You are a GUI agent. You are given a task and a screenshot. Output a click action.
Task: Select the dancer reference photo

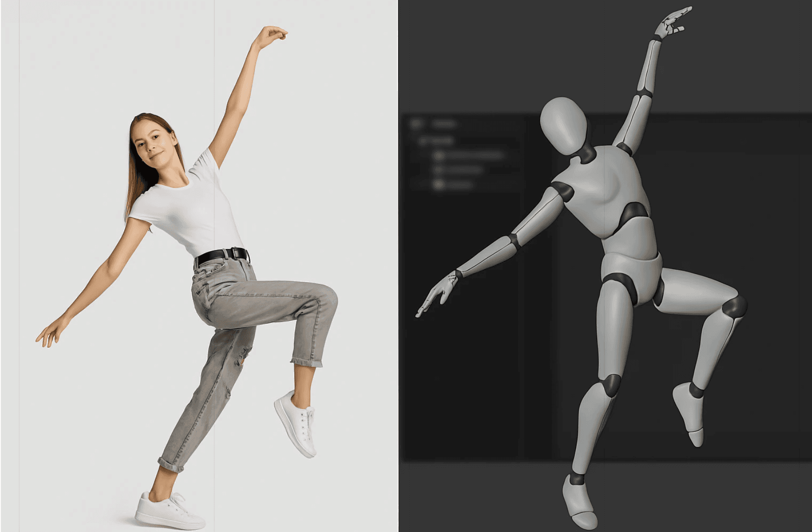click(199, 266)
